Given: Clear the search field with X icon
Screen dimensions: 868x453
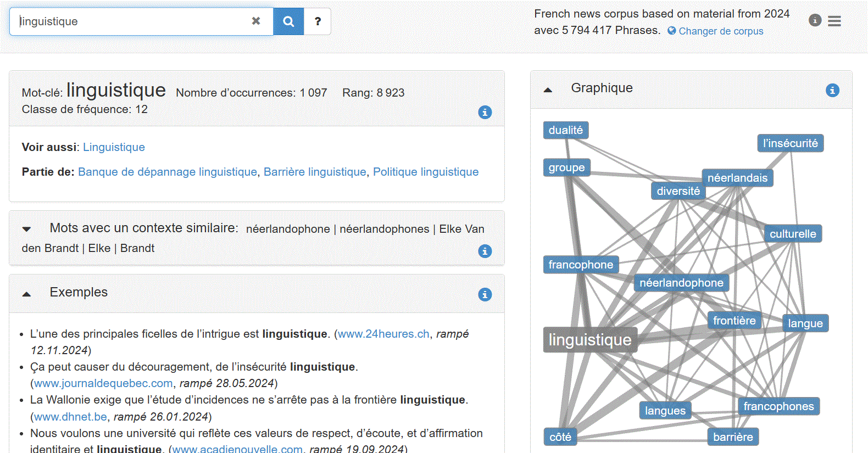Looking at the screenshot, I should pos(256,21).
